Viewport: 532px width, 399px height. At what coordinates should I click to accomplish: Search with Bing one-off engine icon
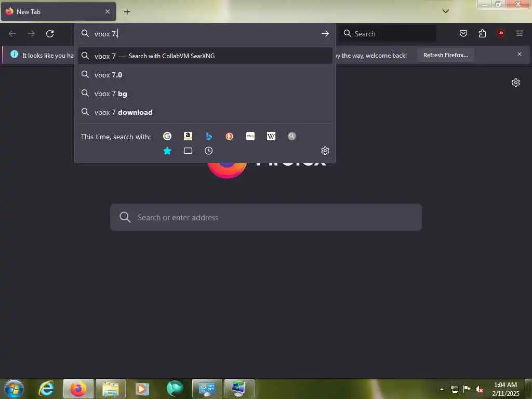(x=209, y=136)
